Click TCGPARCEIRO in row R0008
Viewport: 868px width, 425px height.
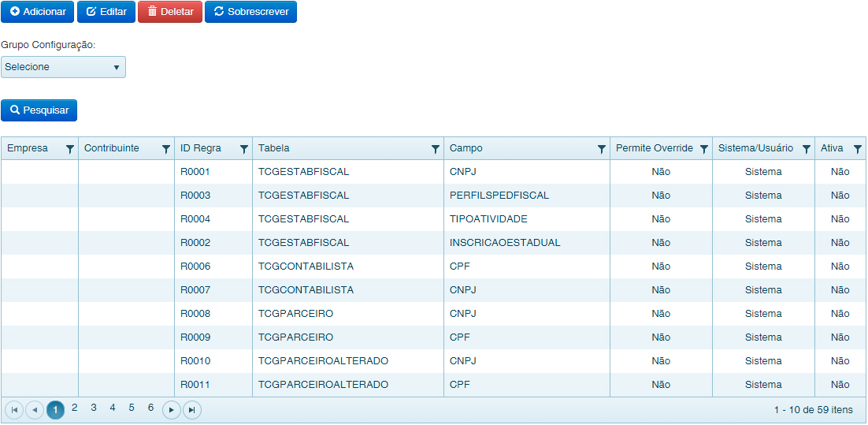(x=348, y=314)
